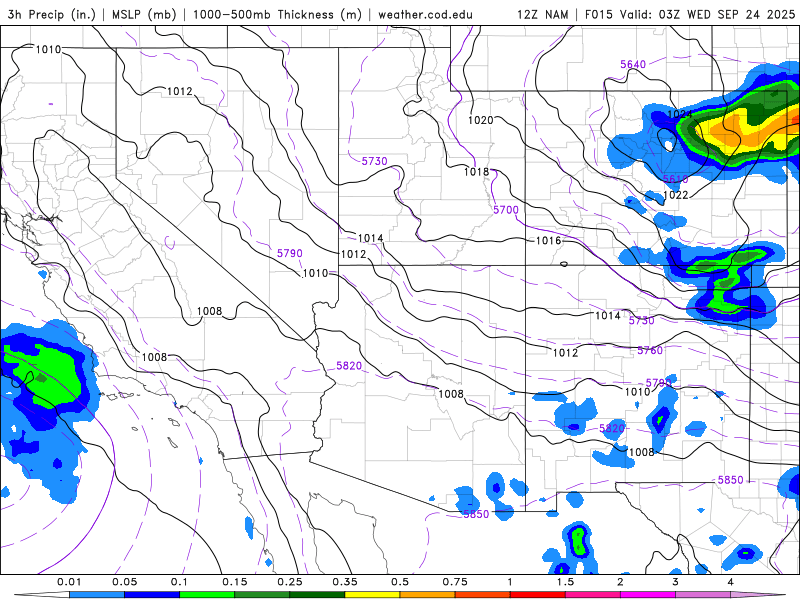This screenshot has width=800, height=600.
Task: Pick the yellow 0.35 legend color swatch
Action: [372, 595]
